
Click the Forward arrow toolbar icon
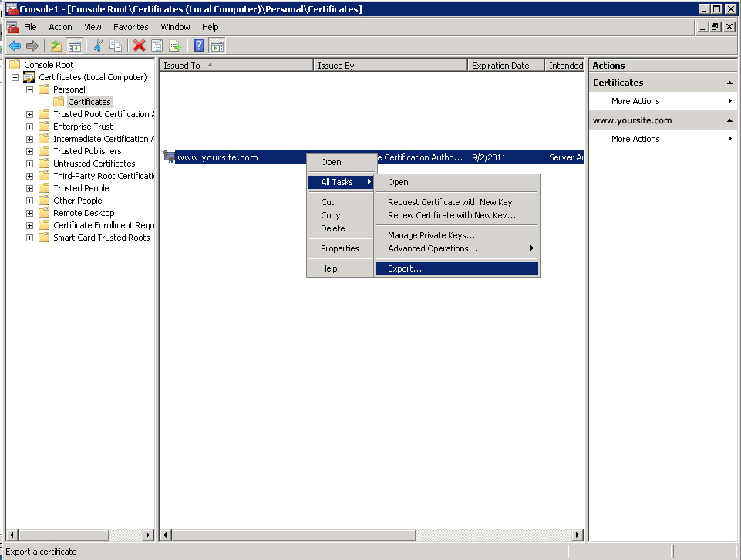pyautogui.click(x=32, y=46)
